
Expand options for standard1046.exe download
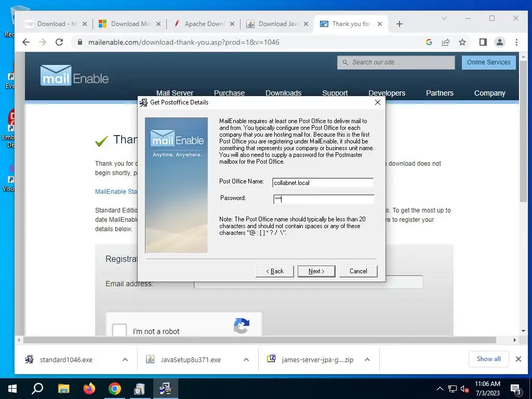coord(125,360)
